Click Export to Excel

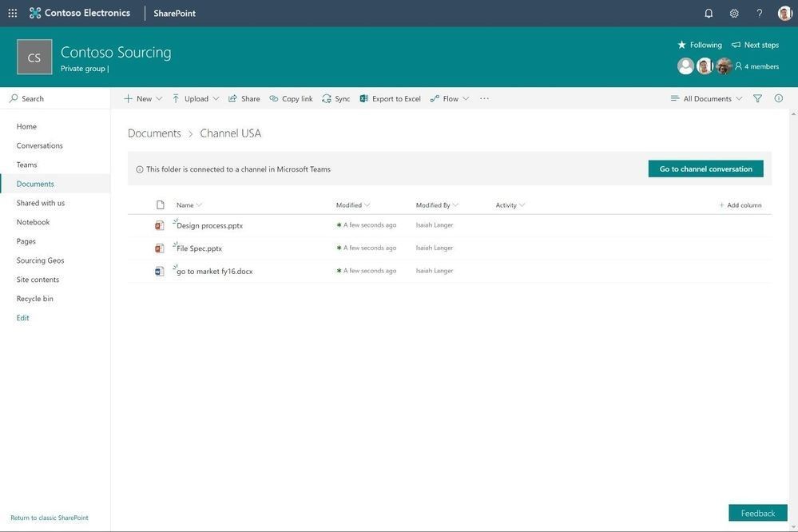click(x=390, y=99)
